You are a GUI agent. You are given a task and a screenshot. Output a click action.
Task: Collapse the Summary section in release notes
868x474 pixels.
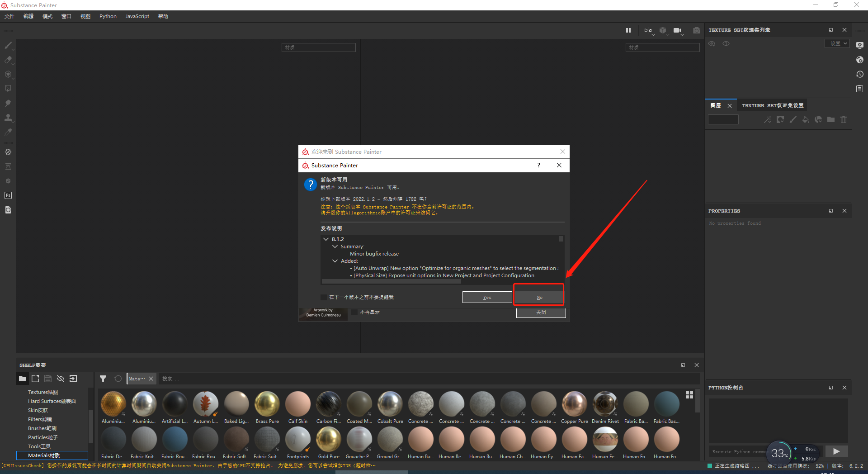[335, 246]
